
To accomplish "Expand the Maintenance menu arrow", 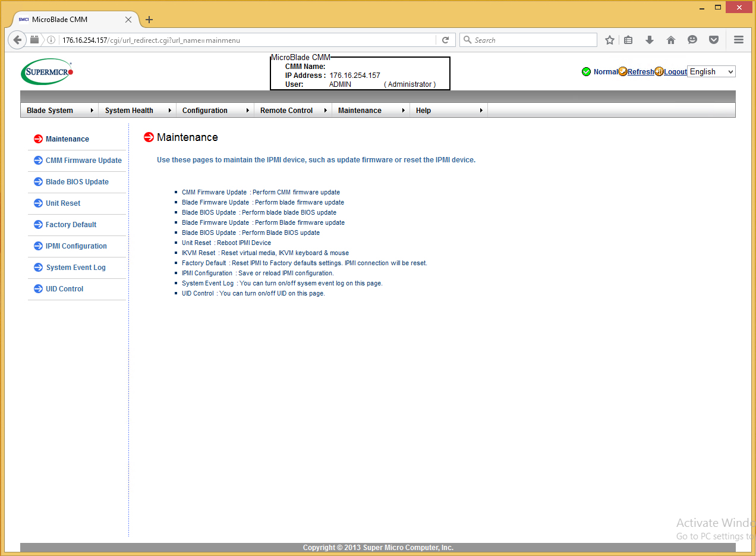I will click(404, 111).
